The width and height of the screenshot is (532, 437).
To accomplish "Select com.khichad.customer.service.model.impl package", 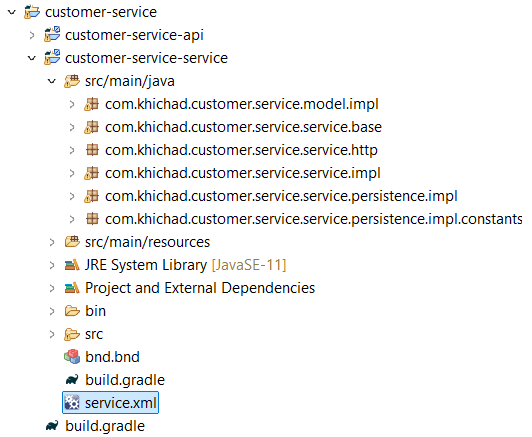I will point(242,104).
